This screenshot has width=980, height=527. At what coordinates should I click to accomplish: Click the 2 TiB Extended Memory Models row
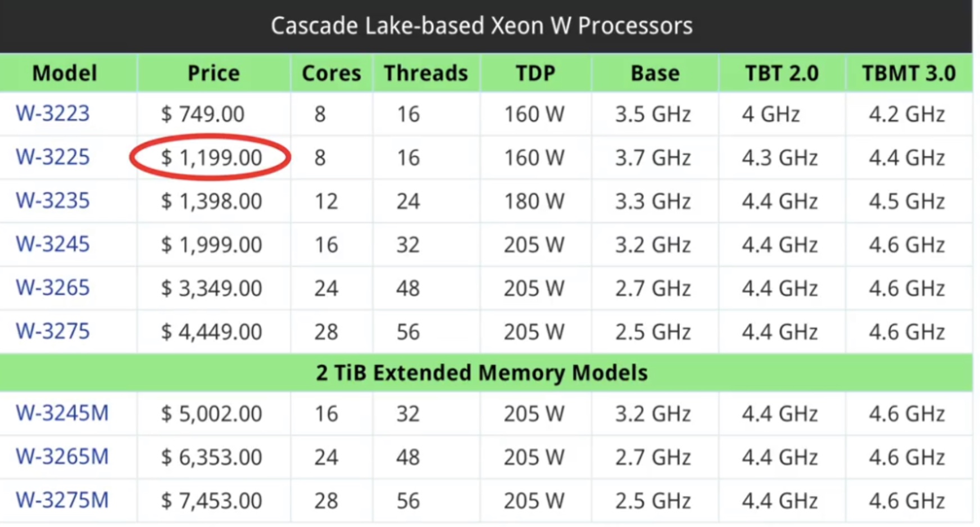(486, 372)
